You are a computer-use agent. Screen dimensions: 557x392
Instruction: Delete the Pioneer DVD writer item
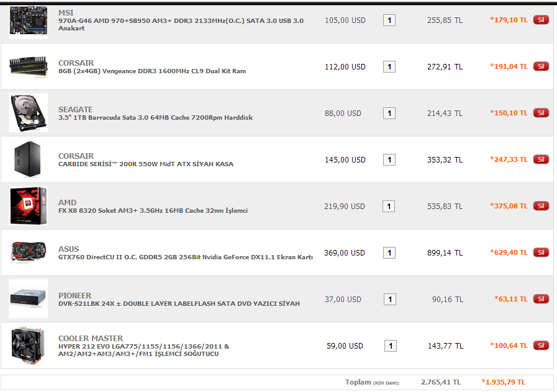tap(541, 299)
